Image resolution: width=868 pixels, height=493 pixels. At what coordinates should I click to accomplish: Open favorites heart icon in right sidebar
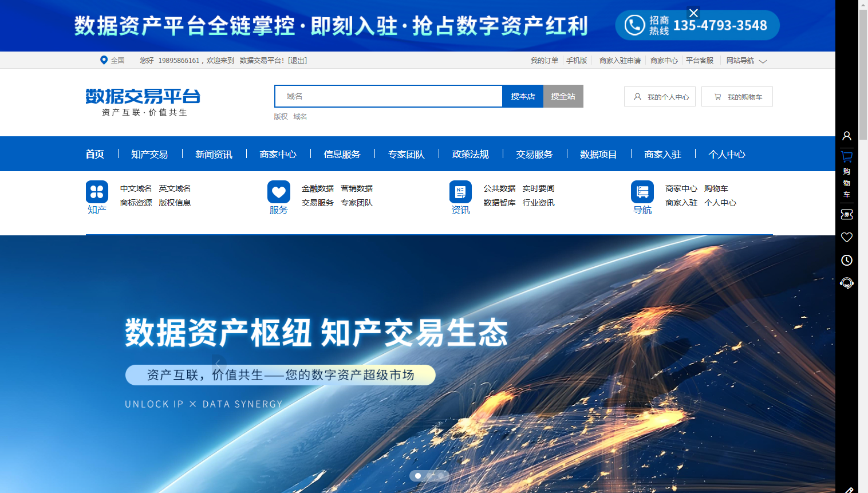[x=847, y=237]
